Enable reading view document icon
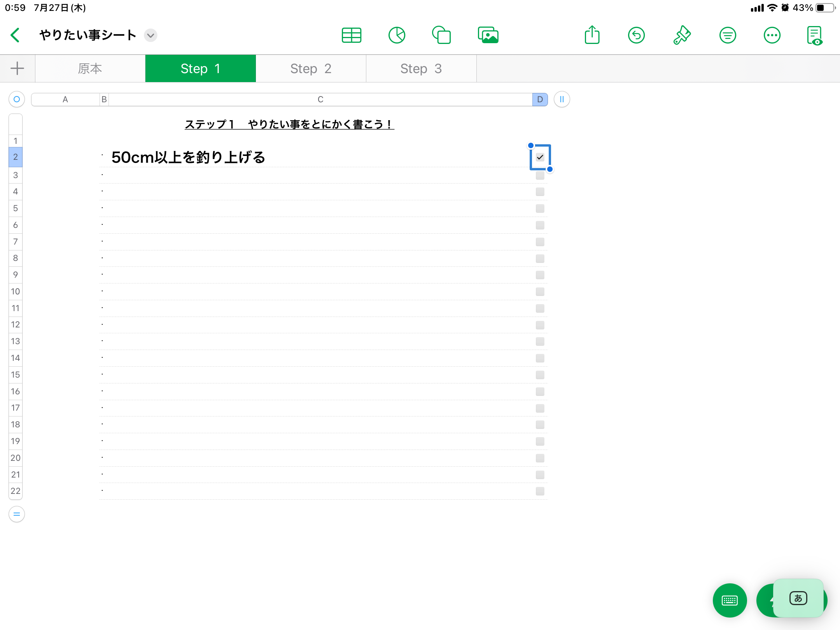Viewport: 840px width, 630px height. 815,35
